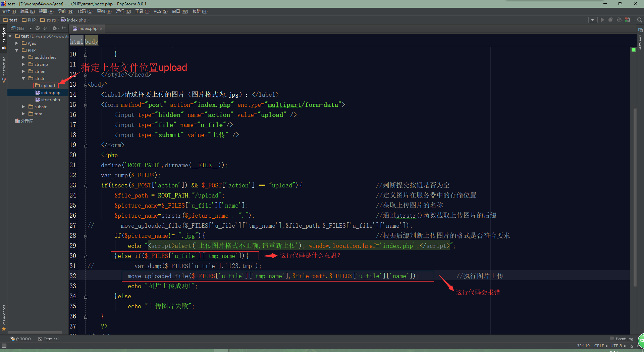Viewport: 644px width, 352px height.
Task: Run the current configuration with play icon
Action: [x=602, y=20]
